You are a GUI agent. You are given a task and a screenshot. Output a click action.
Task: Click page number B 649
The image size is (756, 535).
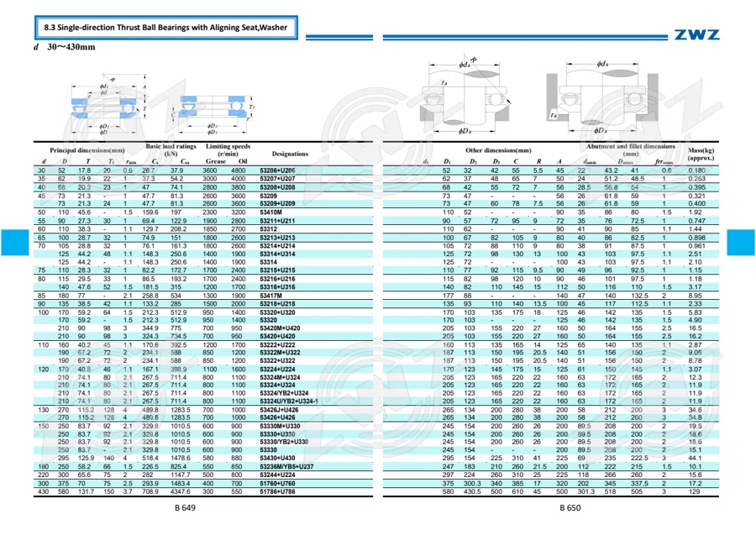(x=185, y=507)
